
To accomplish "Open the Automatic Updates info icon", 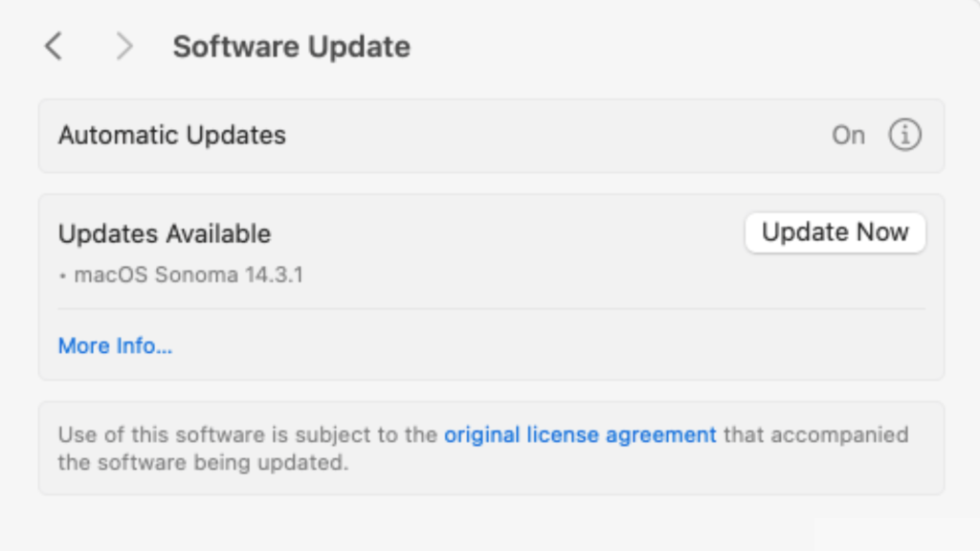I will click(x=904, y=135).
